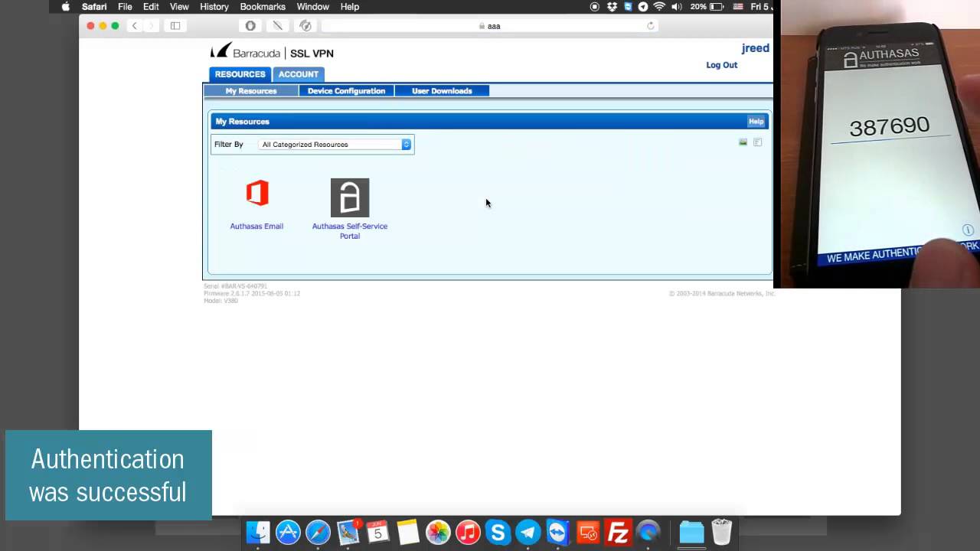Click the Filter By label
The width and height of the screenshot is (980, 551).
click(228, 145)
